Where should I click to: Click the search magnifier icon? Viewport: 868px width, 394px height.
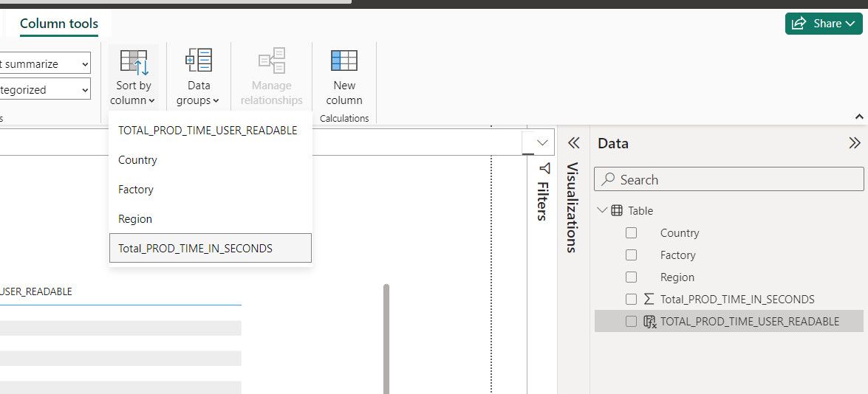(x=609, y=179)
